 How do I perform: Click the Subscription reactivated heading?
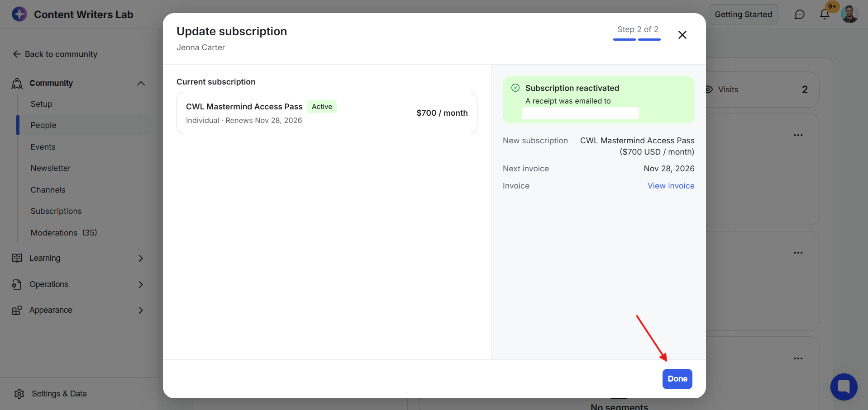coord(572,88)
